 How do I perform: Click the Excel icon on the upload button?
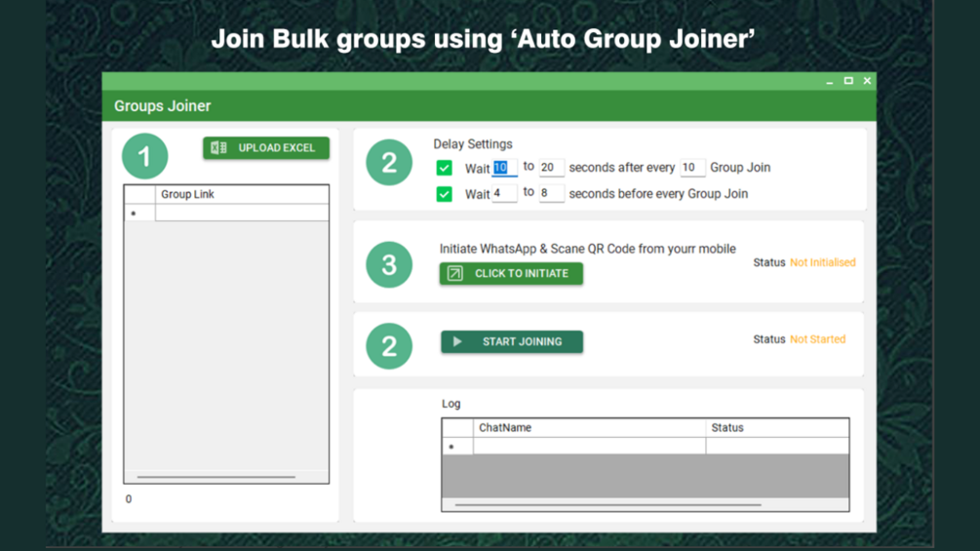[218, 148]
